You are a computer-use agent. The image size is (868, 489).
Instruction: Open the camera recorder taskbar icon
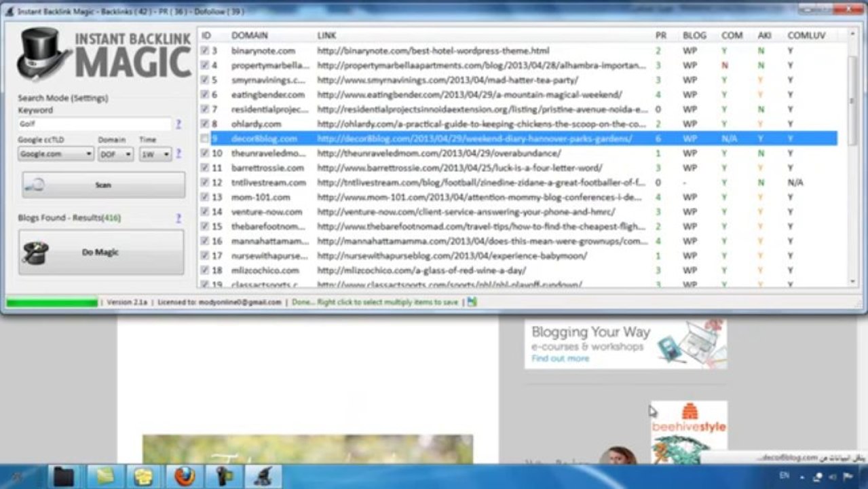223,477
